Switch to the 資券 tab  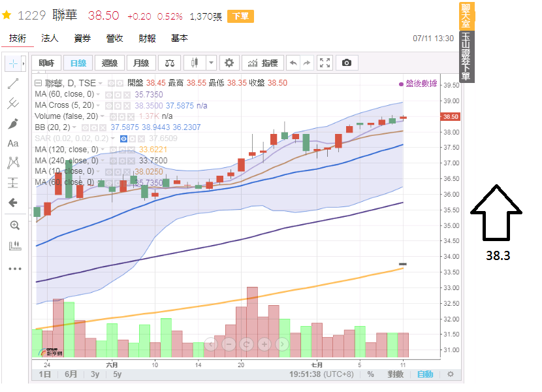tap(82, 39)
